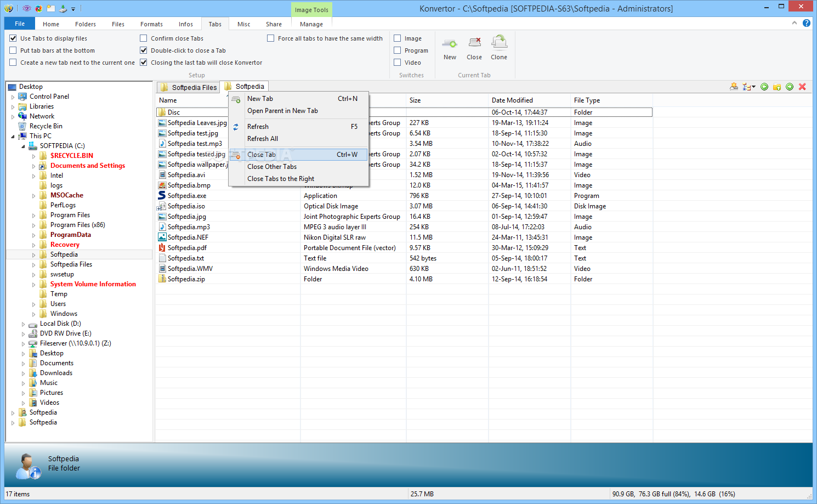Select New Tab in the context menu
817x504 pixels.
coord(298,99)
